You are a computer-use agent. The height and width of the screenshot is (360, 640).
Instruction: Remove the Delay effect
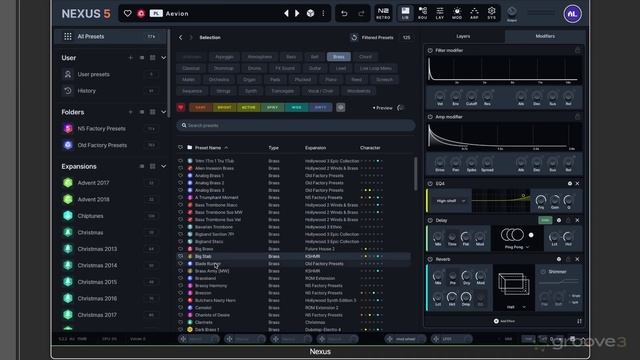577,220
